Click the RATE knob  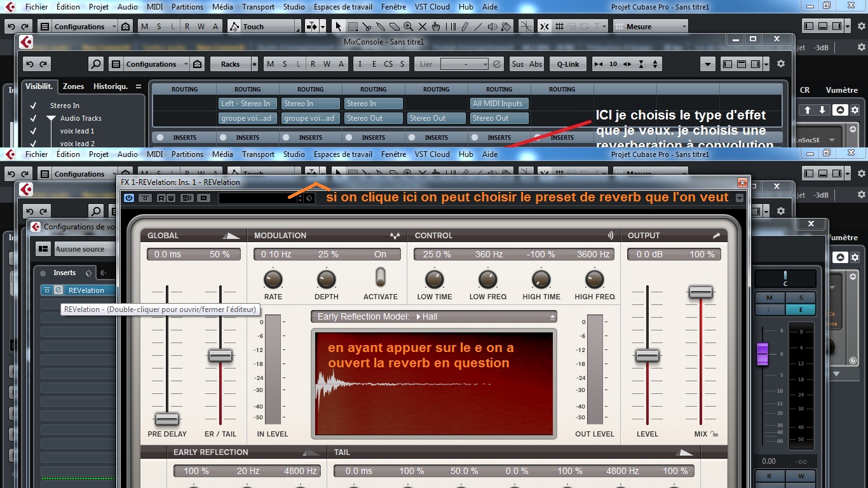(273, 279)
